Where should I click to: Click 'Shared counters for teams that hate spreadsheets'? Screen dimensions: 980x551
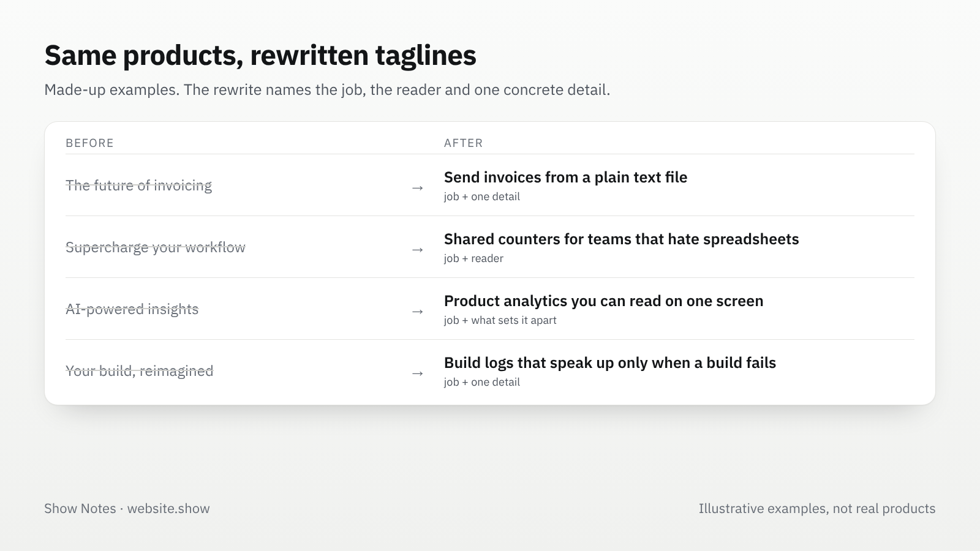click(621, 239)
